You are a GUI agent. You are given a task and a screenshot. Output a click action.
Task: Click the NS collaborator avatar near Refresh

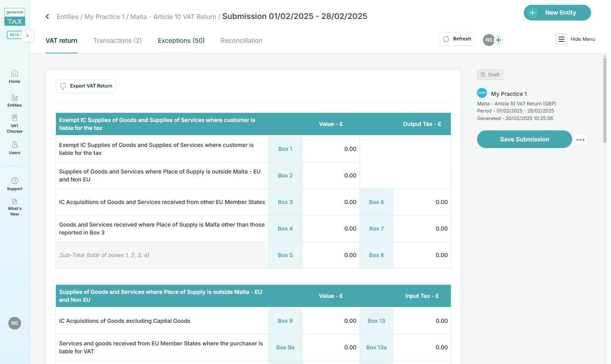click(488, 40)
